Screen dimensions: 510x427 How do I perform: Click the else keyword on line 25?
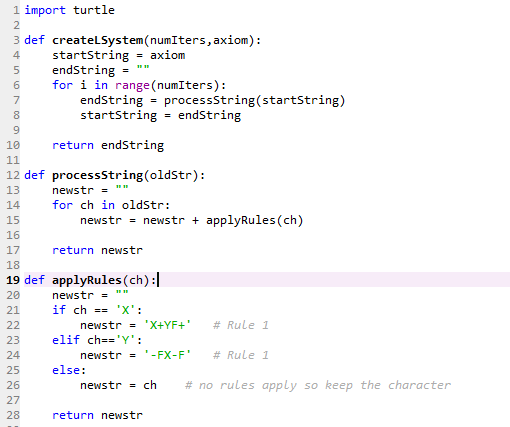coord(66,370)
